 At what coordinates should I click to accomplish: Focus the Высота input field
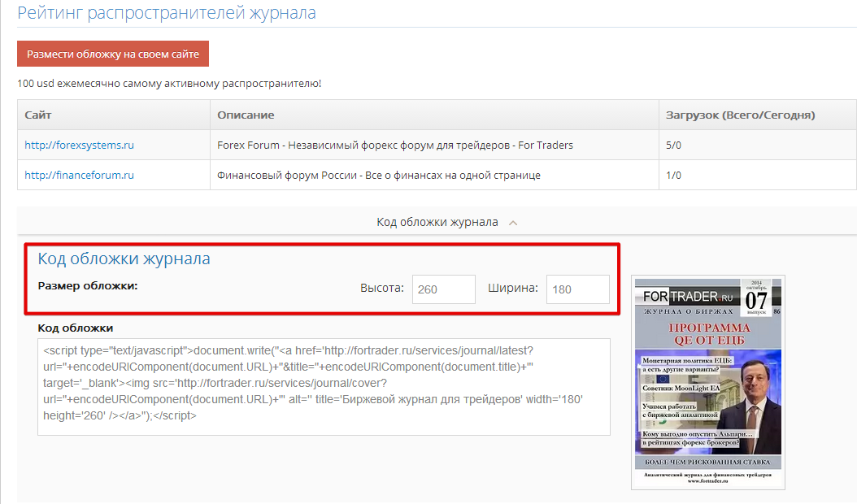pyautogui.click(x=443, y=289)
